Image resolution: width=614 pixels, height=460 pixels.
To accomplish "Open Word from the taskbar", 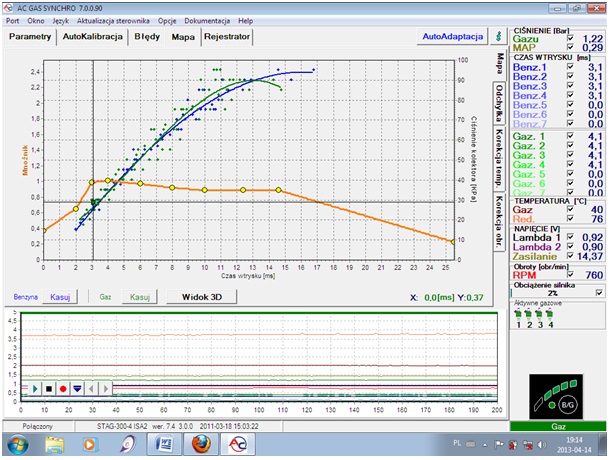I will coord(164,443).
